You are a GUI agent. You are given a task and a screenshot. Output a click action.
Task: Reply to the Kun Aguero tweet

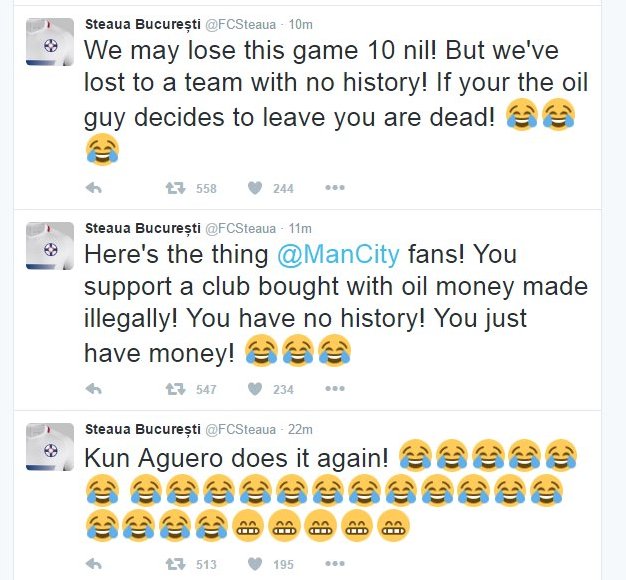94,564
